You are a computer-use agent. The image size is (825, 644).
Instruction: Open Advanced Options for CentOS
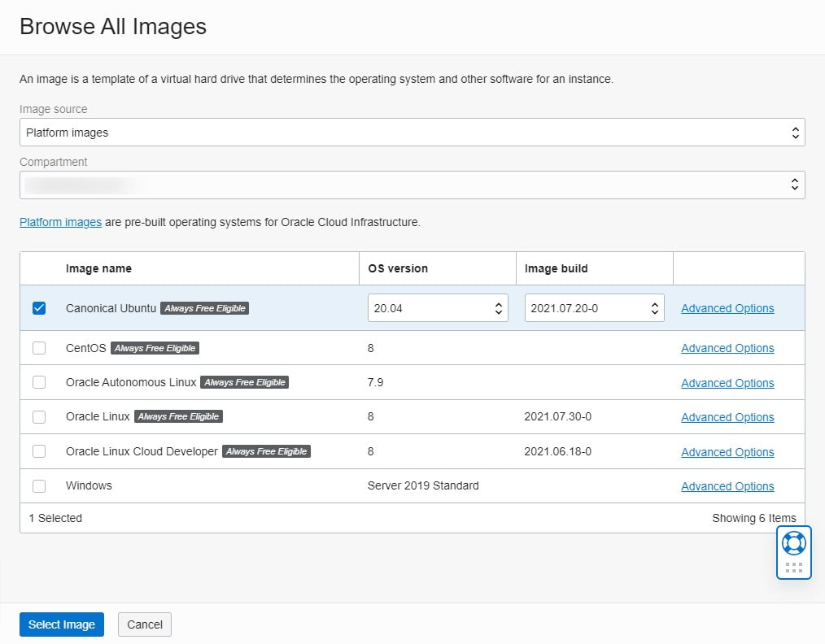pyautogui.click(x=727, y=348)
